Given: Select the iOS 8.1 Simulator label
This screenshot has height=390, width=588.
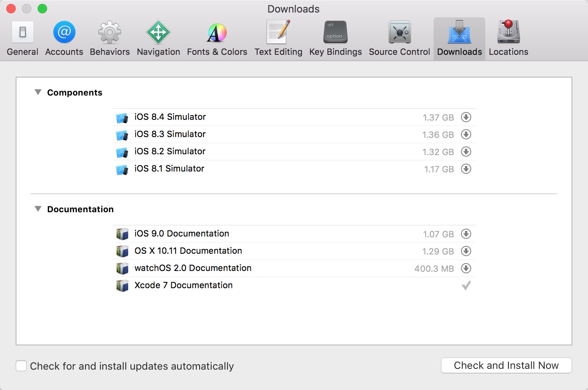Looking at the screenshot, I should click(x=169, y=168).
